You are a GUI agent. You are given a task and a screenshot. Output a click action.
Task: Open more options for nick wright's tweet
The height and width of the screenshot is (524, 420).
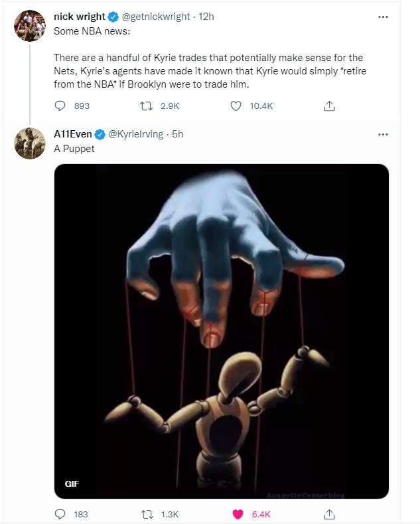(x=383, y=17)
